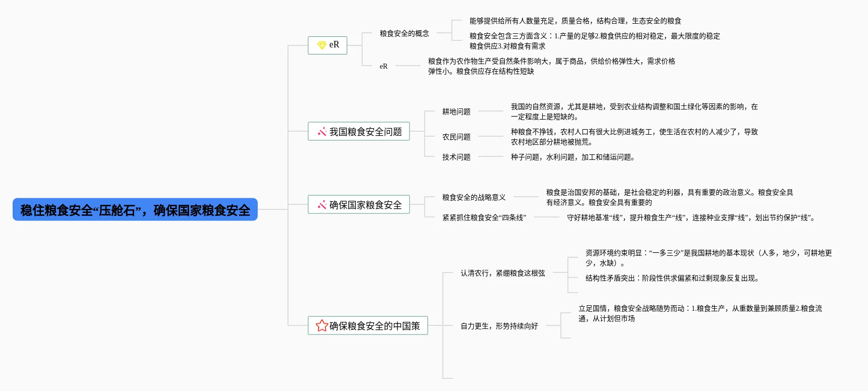Click the 自力更生，形势持续向好 subtopic
This screenshot has width=868, height=391.
pos(499,326)
